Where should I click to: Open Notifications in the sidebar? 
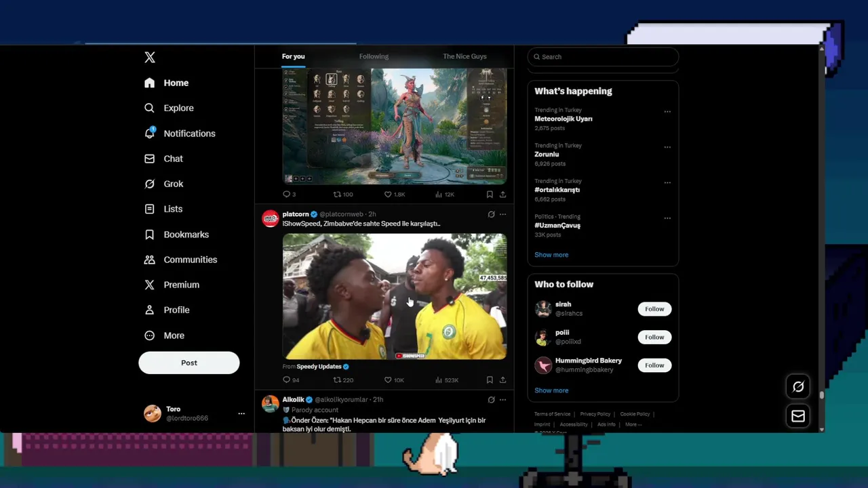point(180,134)
